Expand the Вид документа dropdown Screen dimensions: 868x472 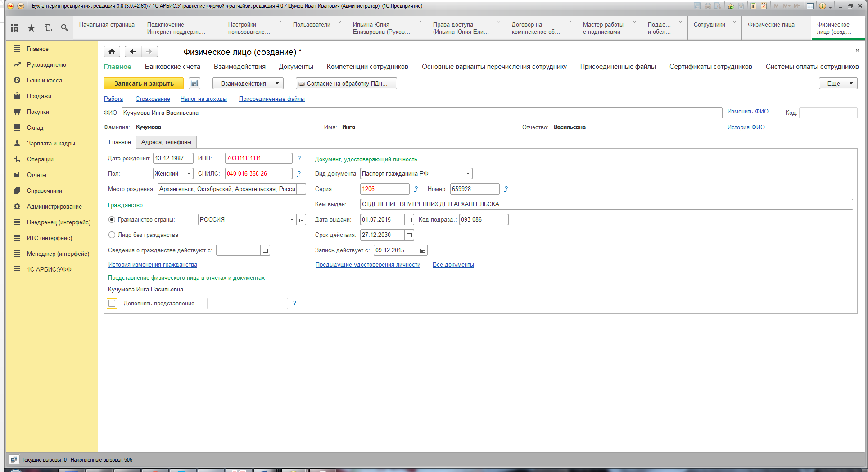468,174
